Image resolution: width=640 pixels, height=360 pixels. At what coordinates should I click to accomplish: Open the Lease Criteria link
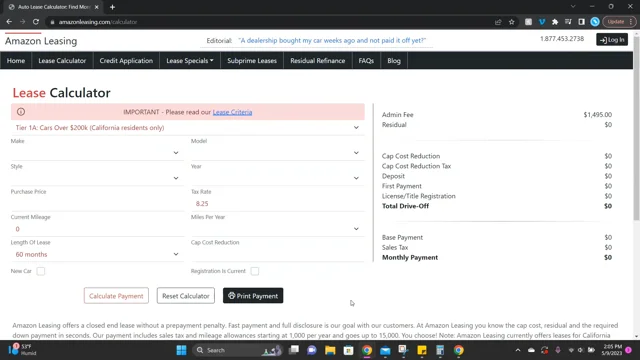[x=232, y=112]
